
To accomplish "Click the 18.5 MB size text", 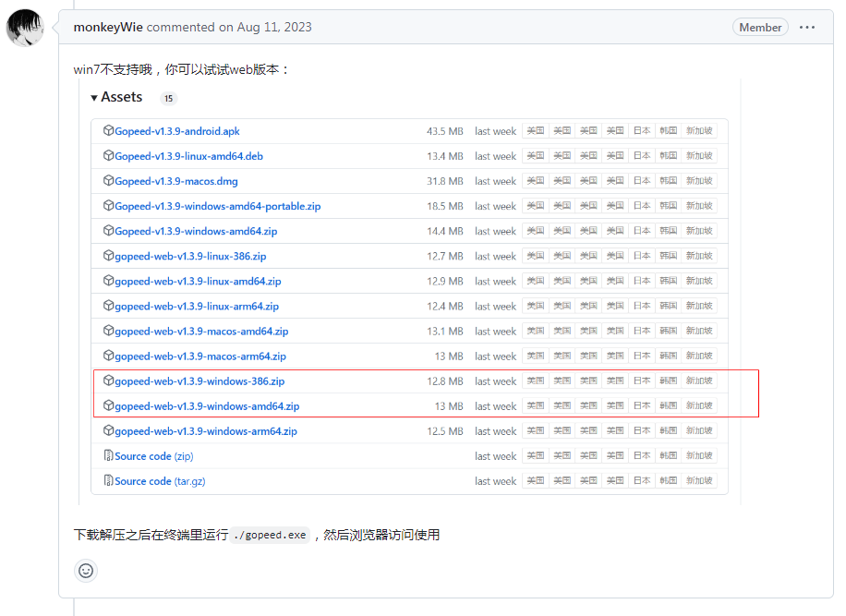I will 444,206.
